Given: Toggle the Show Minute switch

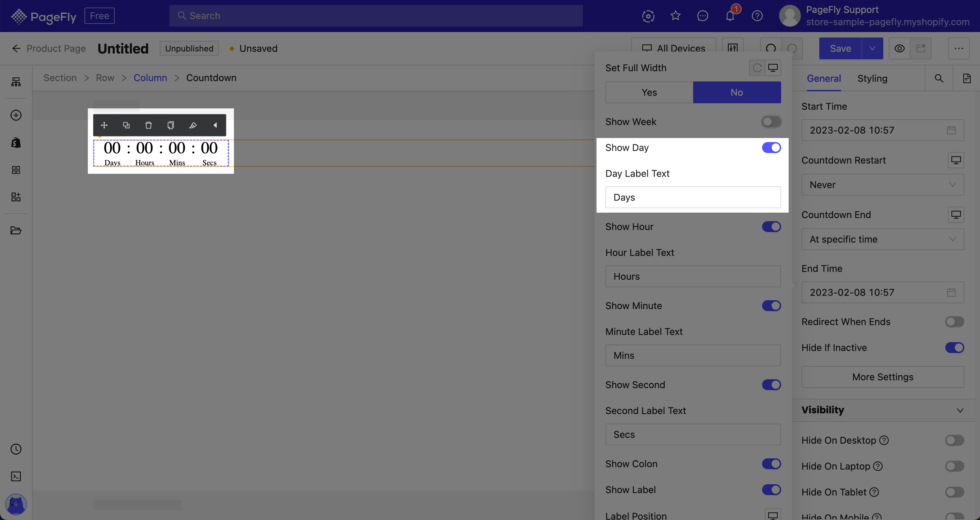Looking at the screenshot, I should tap(771, 306).
